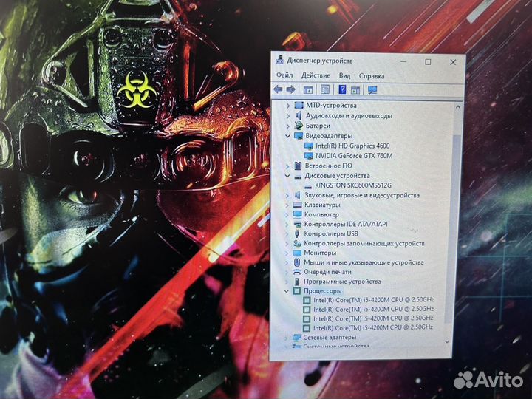Minimize the Диспетчер устройств window

403,61
